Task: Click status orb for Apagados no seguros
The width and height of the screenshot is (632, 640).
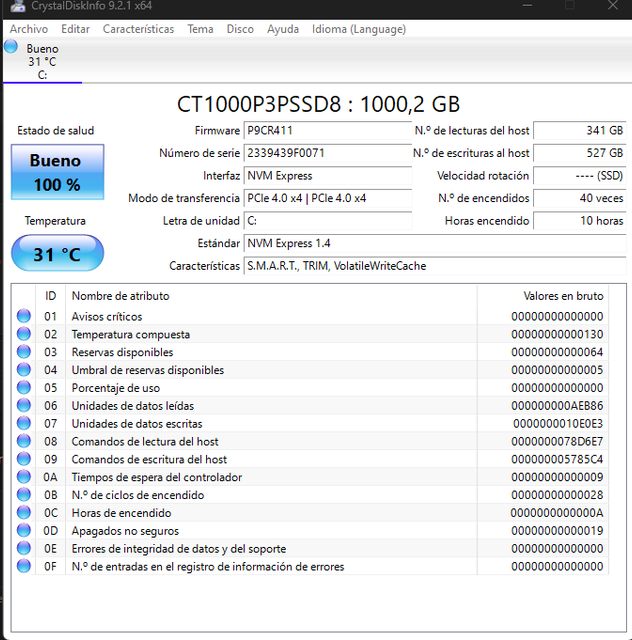Action: pyautogui.click(x=24, y=530)
